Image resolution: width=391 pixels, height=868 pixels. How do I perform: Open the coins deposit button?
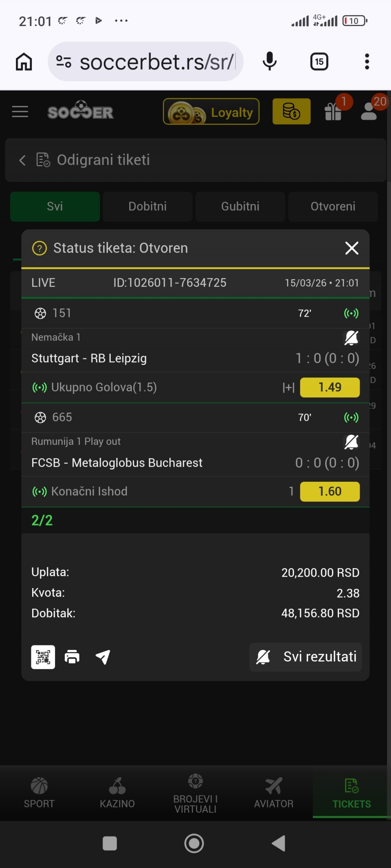pos(291,112)
